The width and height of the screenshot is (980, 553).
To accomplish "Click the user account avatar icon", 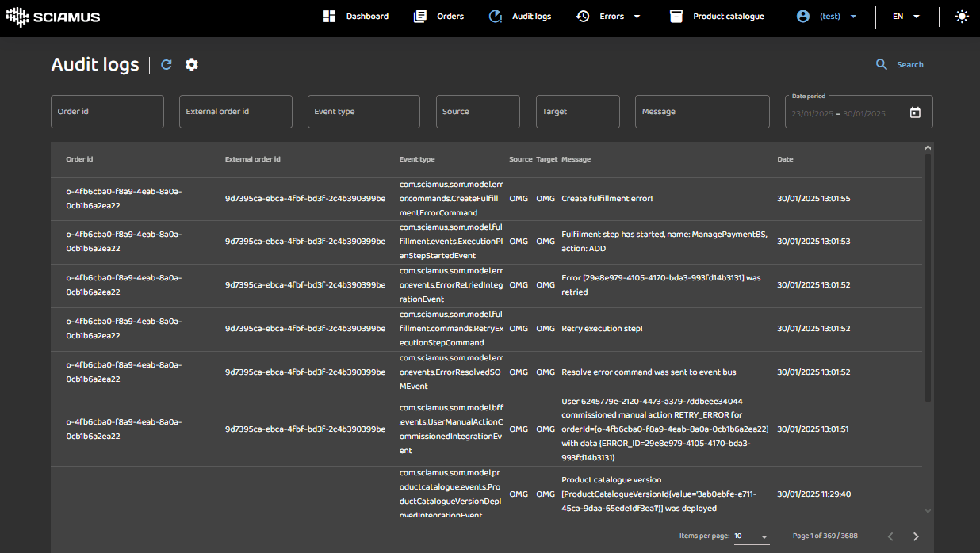I will click(x=803, y=17).
